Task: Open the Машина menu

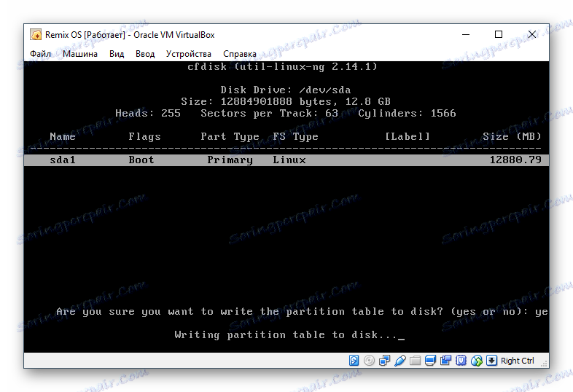Action: 80,54
